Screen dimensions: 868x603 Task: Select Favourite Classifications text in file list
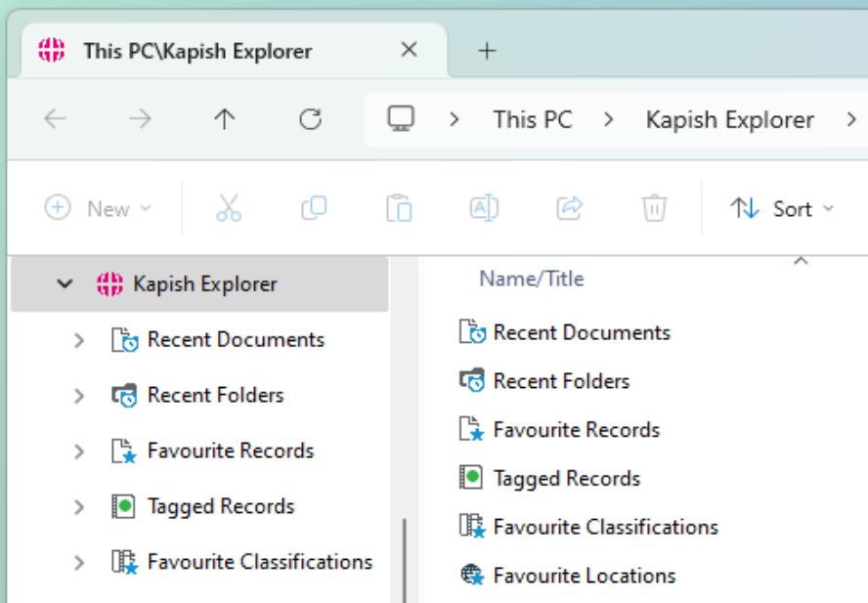(606, 527)
